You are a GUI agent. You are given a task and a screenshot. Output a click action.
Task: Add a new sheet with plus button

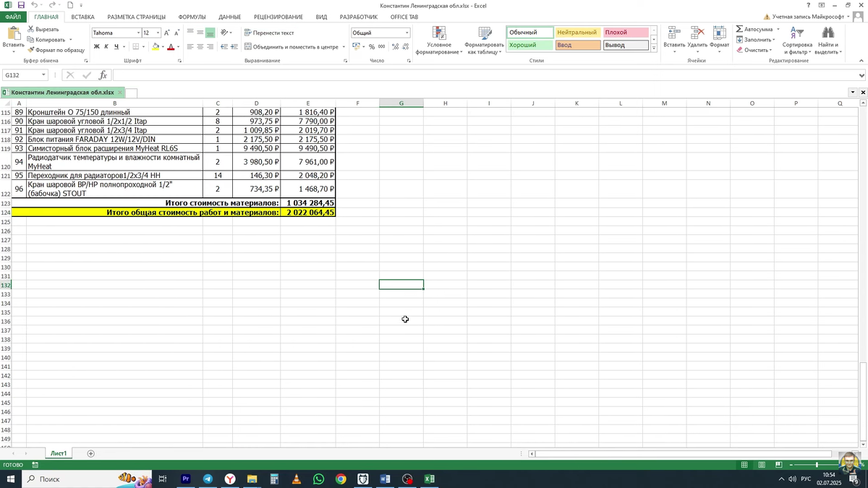point(90,453)
